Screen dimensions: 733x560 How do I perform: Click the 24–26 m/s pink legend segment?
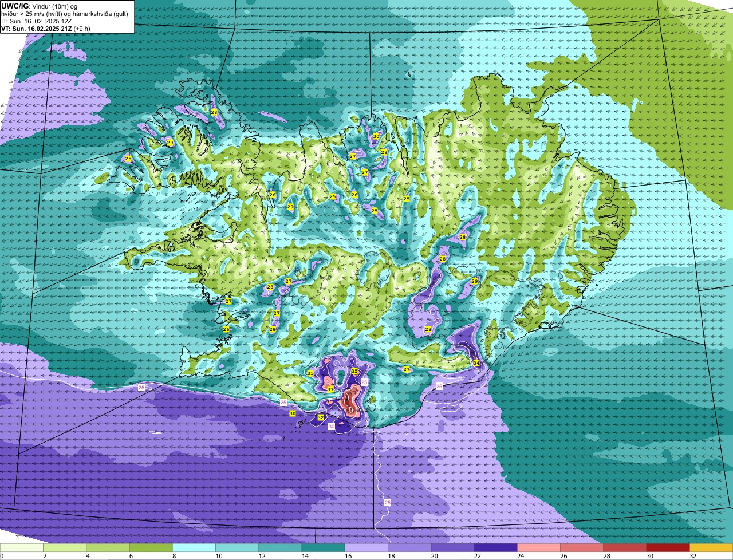click(539, 547)
